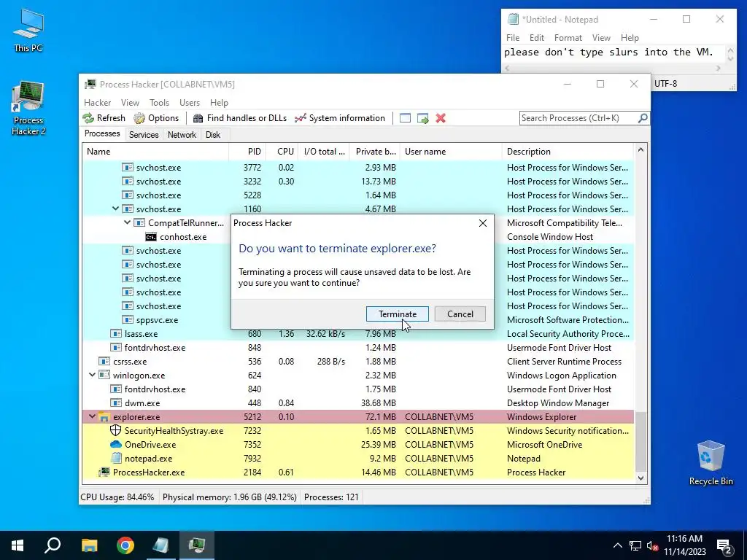
Task: Select svchost.exe with PID 3772
Action: (358, 168)
